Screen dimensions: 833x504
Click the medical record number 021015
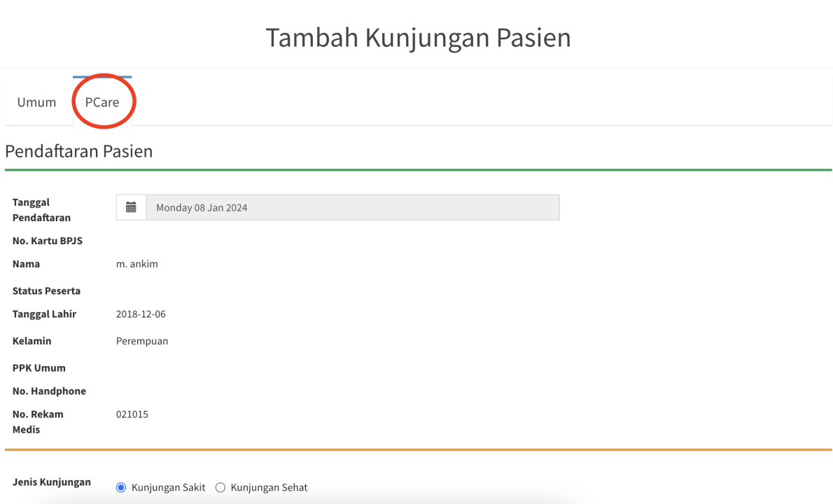(x=132, y=414)
